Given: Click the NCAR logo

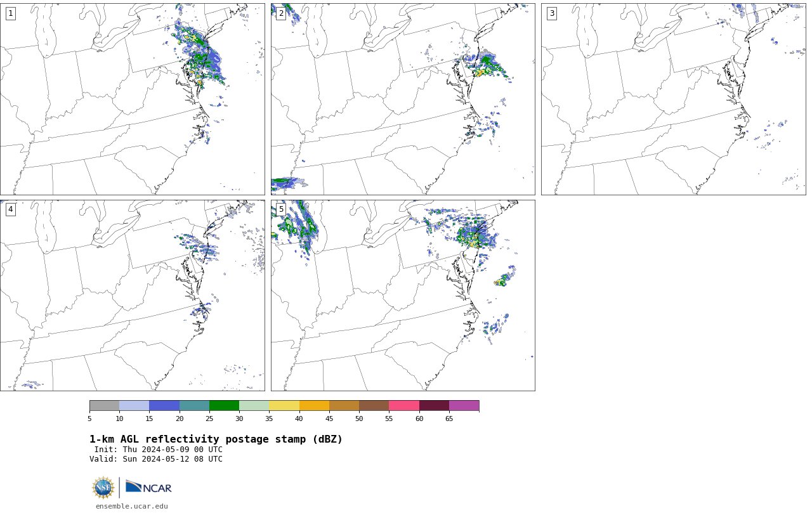Looking at the screenshot, I should pos(148,488).
